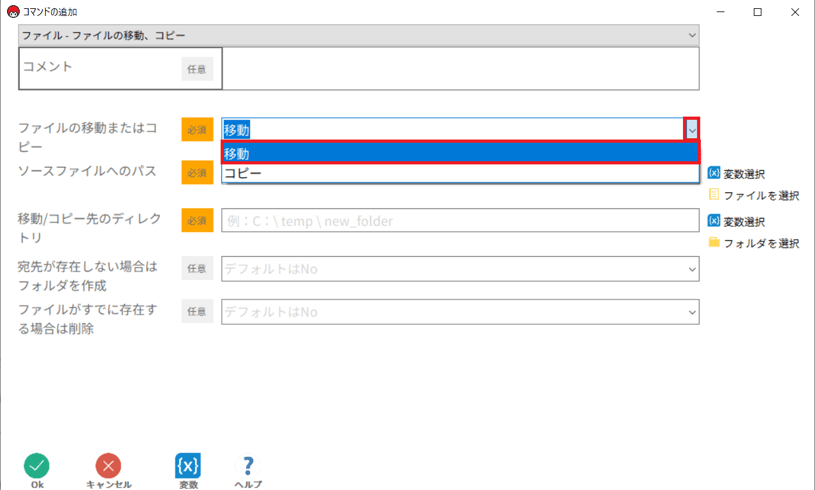The width and height of the screenshot is (815, 490).
Task: Expand delete if file exists dropdown
Action: tap(692, 312)
